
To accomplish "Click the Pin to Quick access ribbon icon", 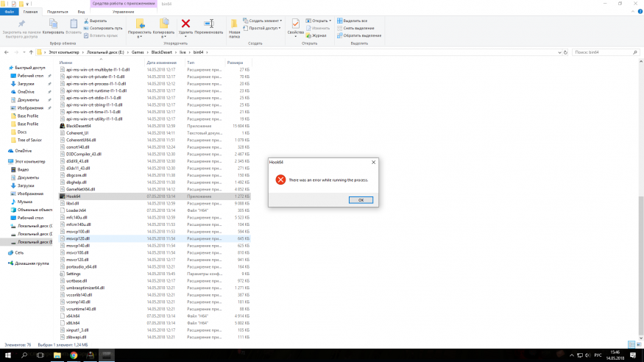I will click(21, 24).
